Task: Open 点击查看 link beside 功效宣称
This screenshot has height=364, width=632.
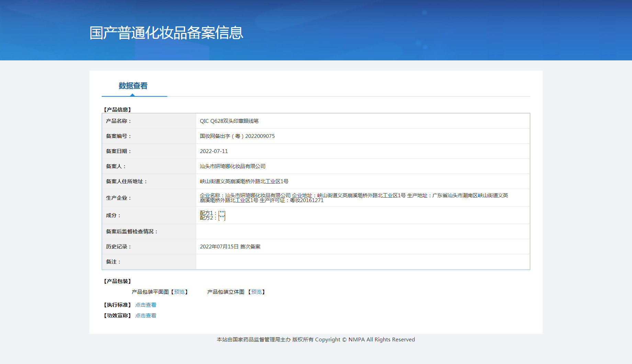Action: pyautogui.click(x=146, y=316)
